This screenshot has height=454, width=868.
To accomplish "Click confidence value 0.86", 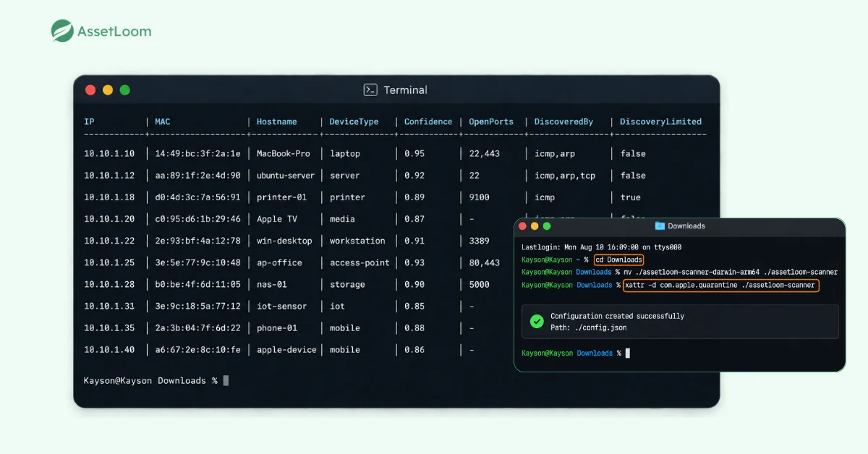I will click(x=415, y=350).
